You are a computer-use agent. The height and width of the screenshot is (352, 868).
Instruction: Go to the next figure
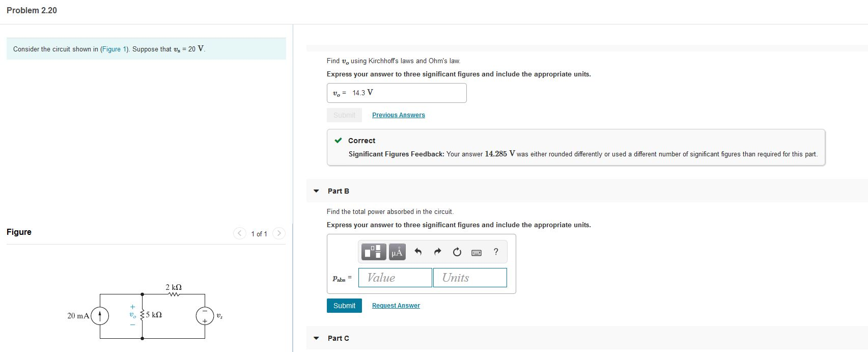click(279, 233)
